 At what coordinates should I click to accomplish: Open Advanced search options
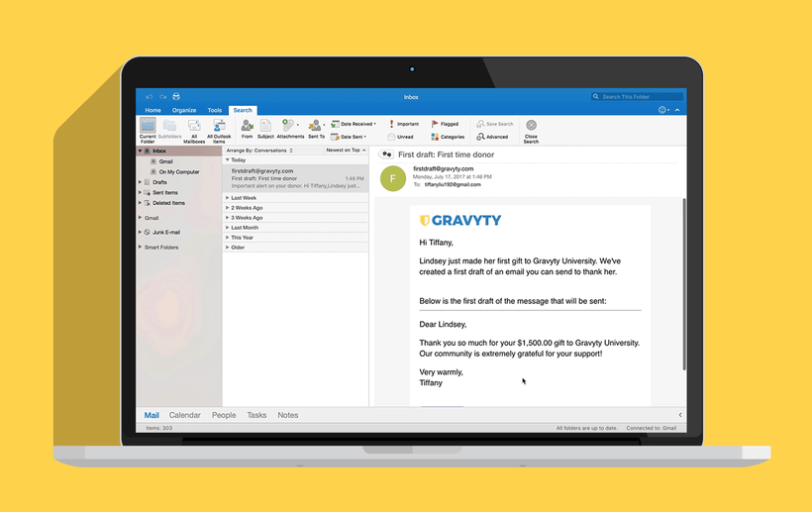pos(492,137)
